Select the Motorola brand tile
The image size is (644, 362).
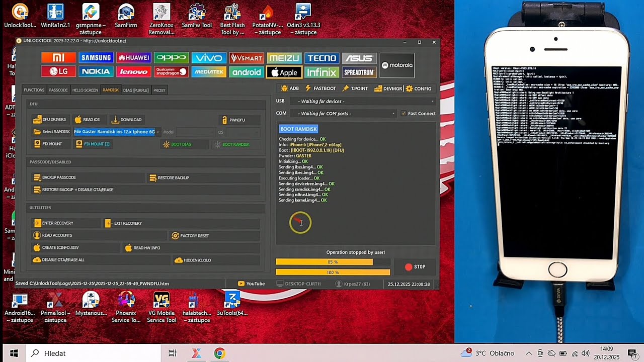pos(397,65)
